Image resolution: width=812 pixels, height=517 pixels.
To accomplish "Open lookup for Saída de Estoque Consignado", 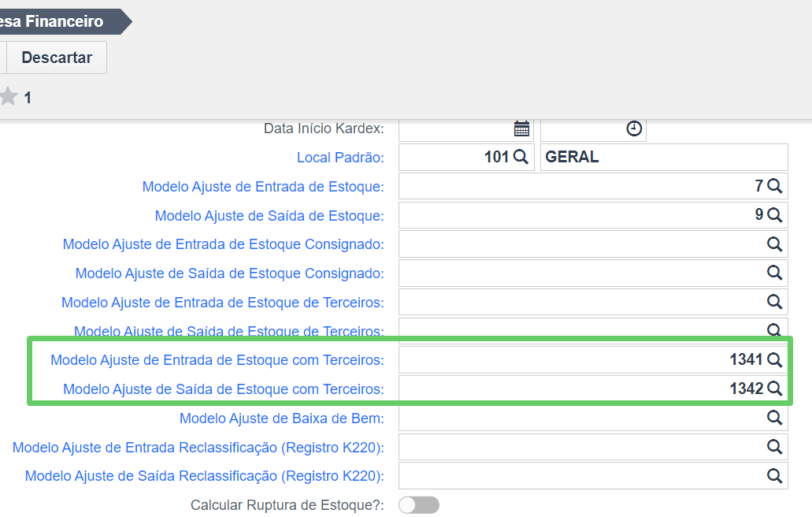I will 775,273.
